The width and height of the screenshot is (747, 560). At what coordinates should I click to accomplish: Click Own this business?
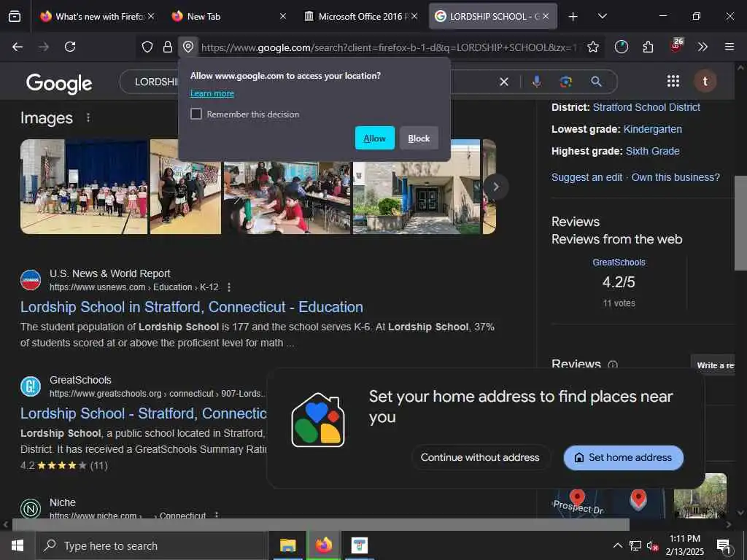tap(675, 177)
